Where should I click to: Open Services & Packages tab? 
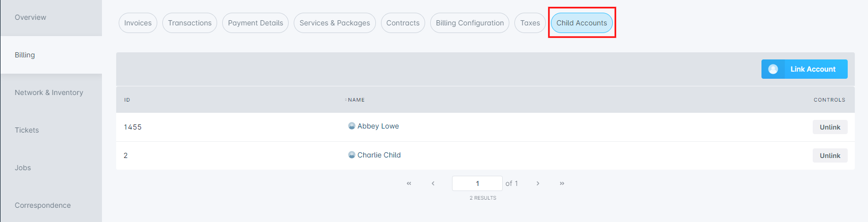335,23
